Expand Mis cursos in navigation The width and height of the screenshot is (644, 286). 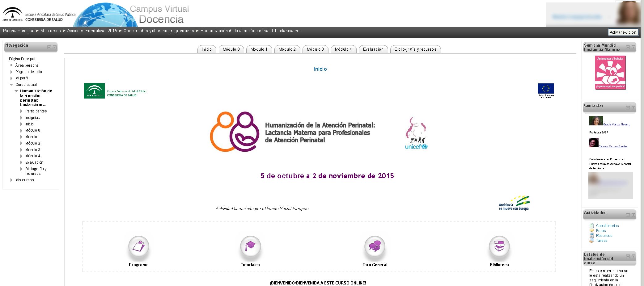pos(11,180)
